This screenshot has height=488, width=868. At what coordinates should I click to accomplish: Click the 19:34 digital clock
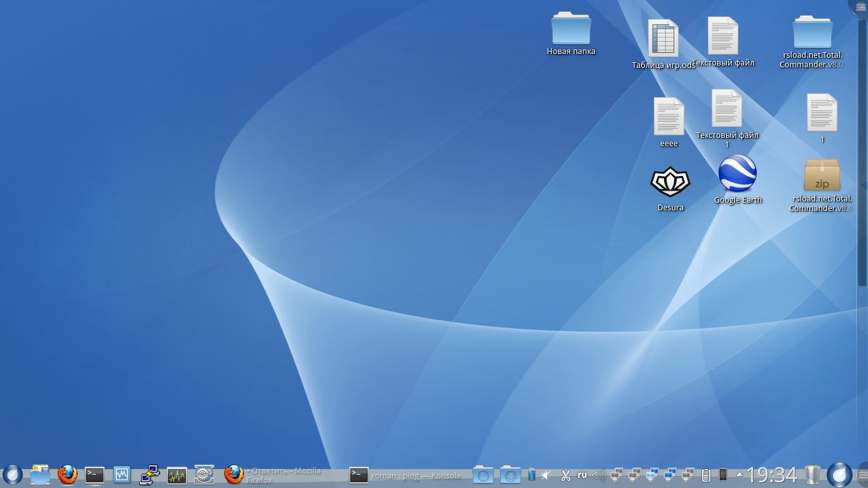771,475
